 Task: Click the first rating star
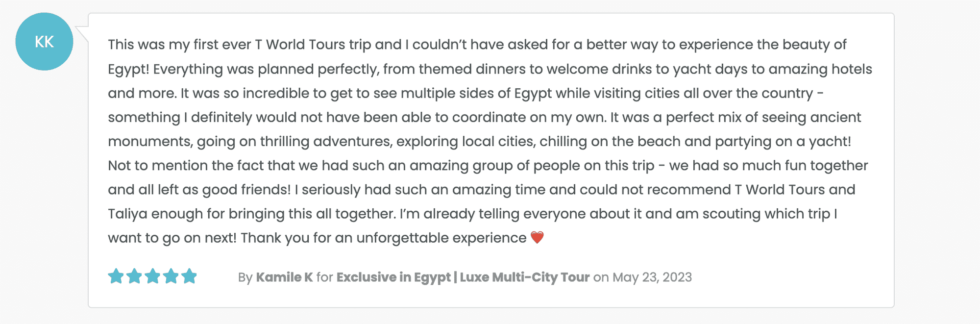click(116, 276)
